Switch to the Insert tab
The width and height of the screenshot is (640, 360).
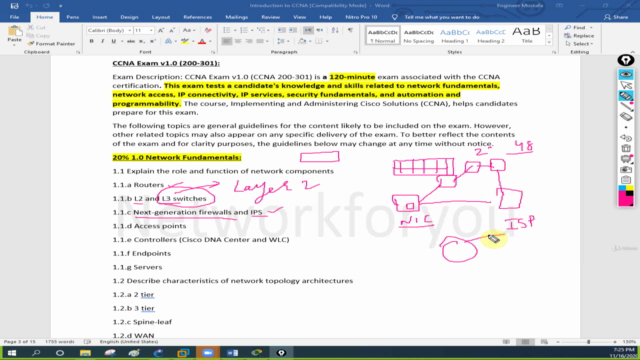click(x=100, y=17)
